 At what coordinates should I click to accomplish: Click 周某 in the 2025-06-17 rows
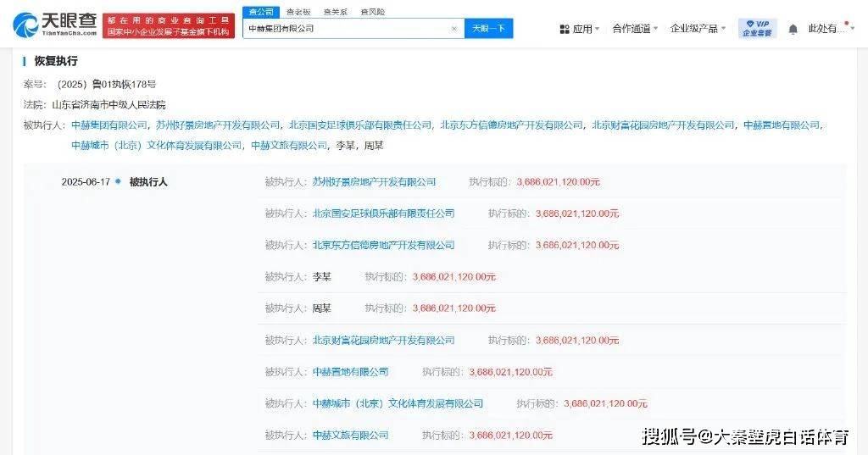322,308
